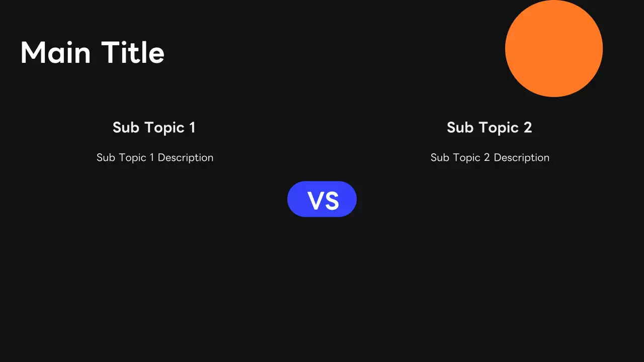Click the letter S in the VS badge

coord(332,201)
